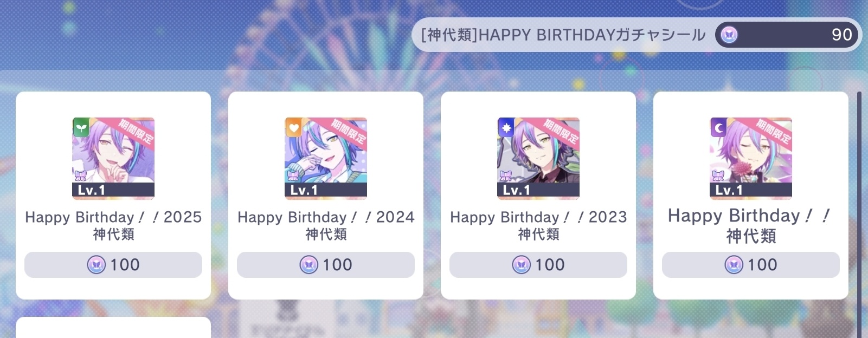
Task: Click the seal icon in the 2025 price
Action: pos(97,265)
